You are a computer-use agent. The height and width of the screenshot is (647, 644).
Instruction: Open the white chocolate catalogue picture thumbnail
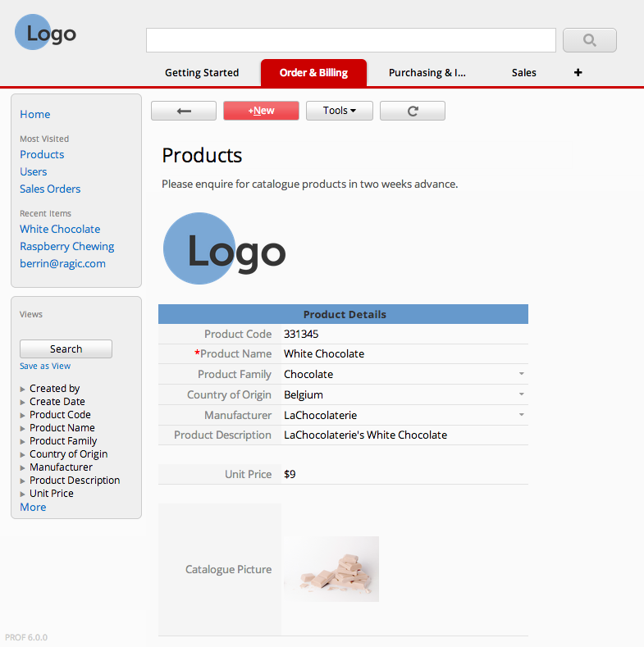[331, 569]
